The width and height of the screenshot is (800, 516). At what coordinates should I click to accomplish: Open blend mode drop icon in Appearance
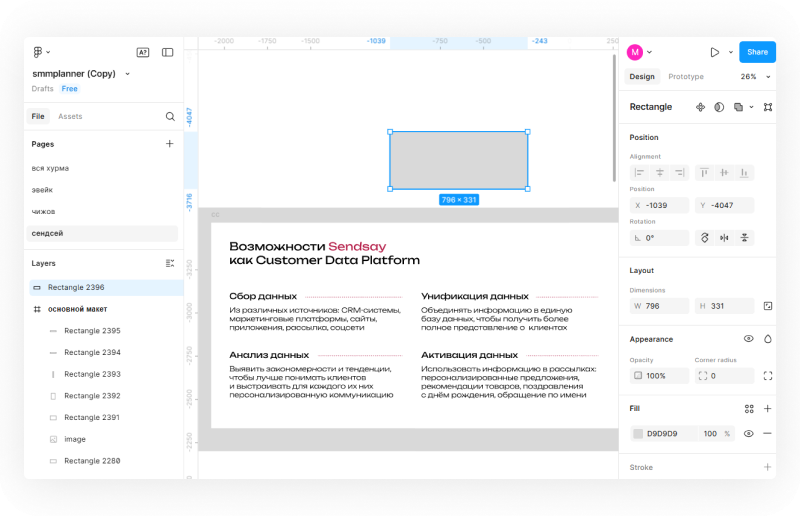tap(768, 339)
